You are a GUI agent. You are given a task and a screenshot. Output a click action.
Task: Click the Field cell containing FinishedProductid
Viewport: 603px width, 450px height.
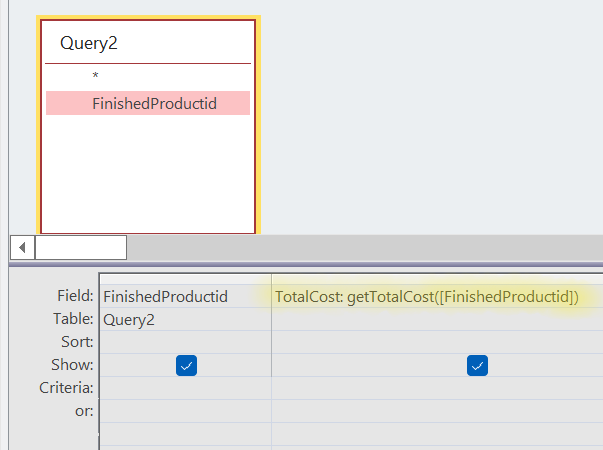tap(185, 297)
